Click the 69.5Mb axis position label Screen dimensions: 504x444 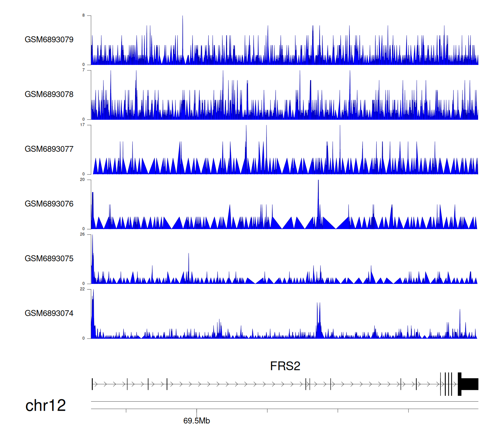[x=197, y=421]
